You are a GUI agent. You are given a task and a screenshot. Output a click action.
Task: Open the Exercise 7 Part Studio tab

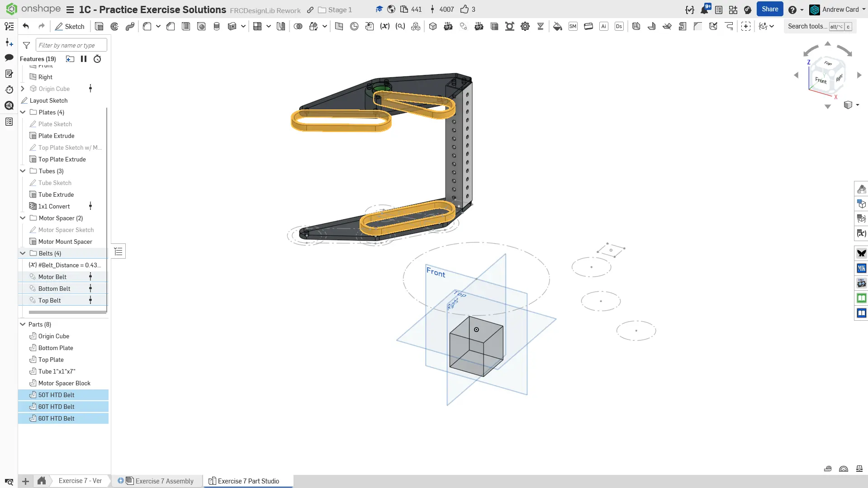[x=248, y=481]
